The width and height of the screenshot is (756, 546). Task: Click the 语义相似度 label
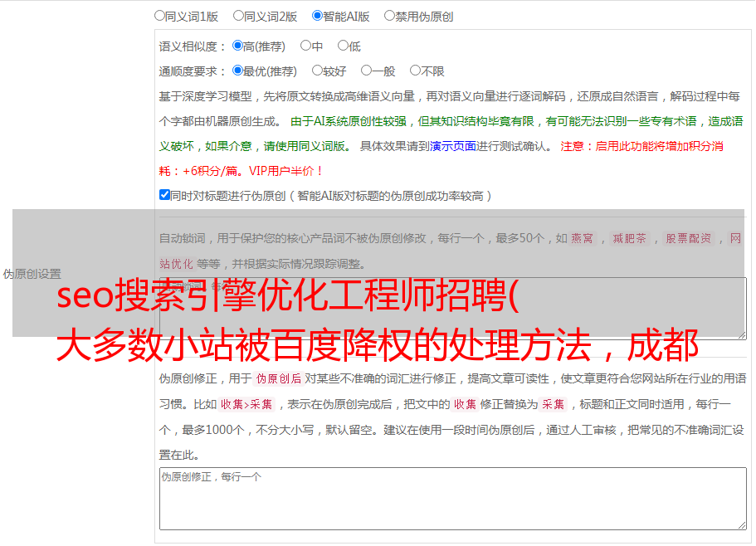tap(192, 46)
